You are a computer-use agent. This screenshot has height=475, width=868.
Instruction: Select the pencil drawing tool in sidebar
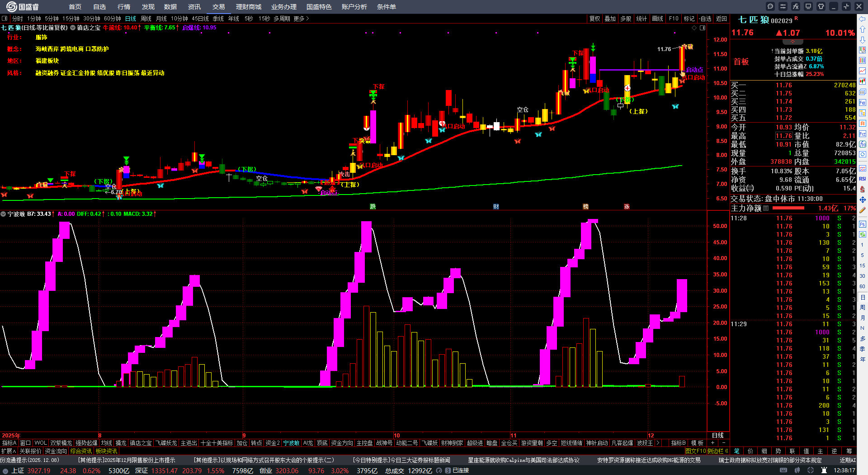(863, 210)
